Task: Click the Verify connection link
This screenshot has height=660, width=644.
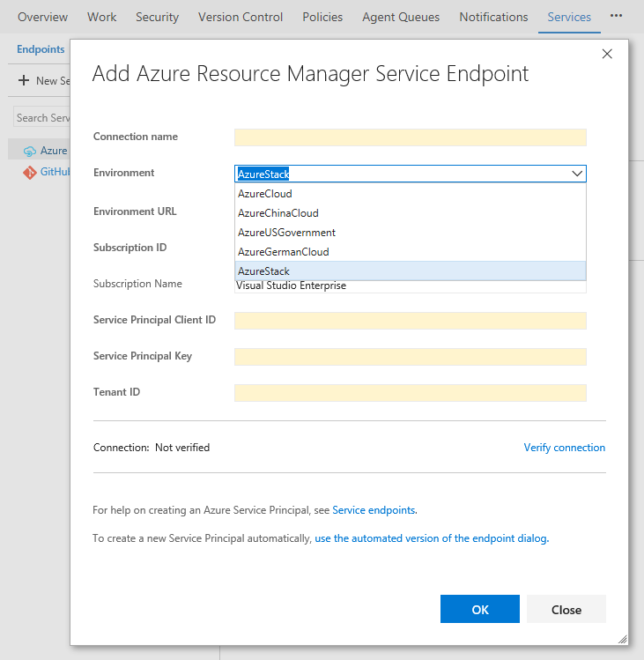Action: (x=564, y=448)
